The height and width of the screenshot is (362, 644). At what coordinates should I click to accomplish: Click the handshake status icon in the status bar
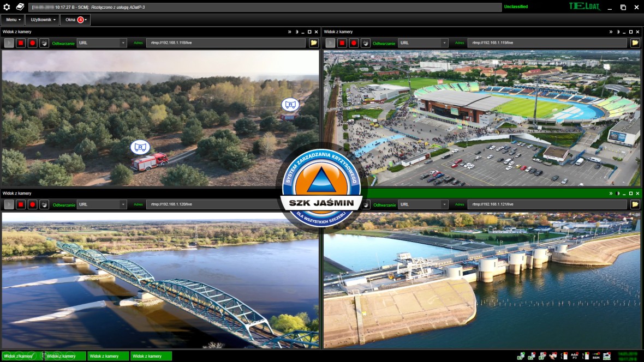pos(553,356)
